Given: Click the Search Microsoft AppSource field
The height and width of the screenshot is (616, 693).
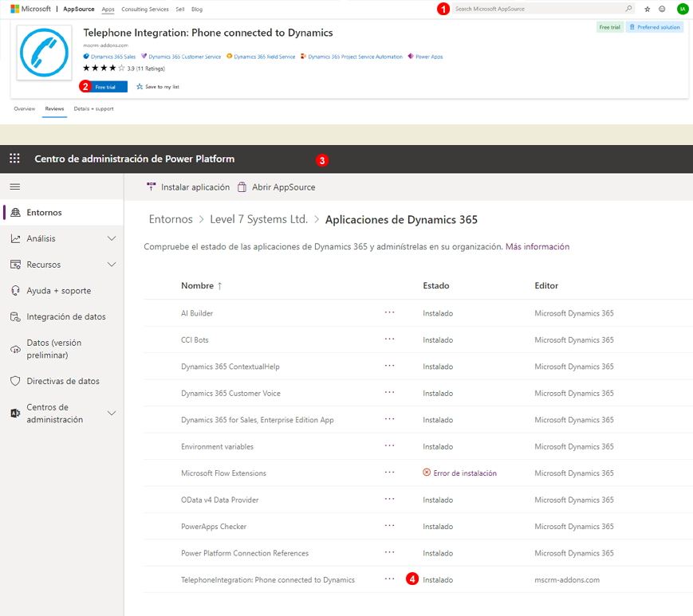Looking at the screenshot, I should tap(543, 9).
